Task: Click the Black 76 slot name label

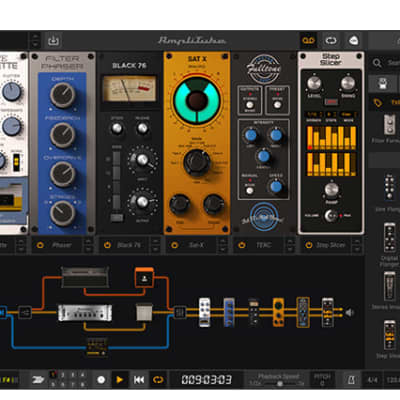Action: (x=129, y=245)
